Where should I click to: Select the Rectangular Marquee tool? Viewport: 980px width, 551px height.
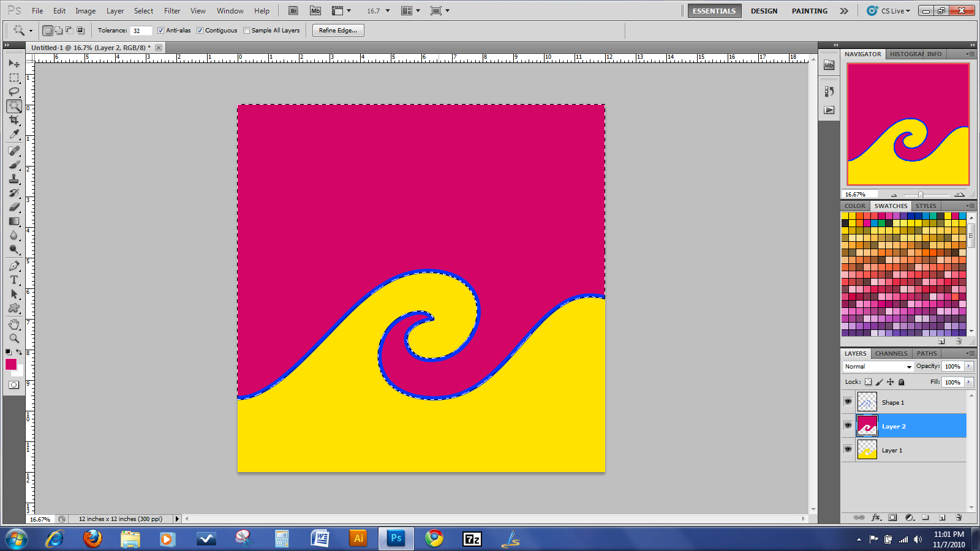tap(14, 78)
